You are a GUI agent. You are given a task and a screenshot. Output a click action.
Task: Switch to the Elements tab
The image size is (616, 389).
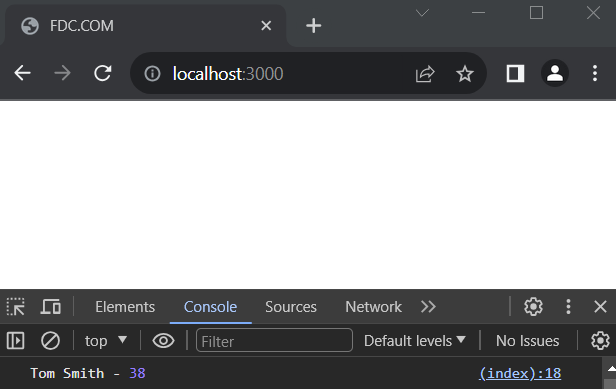[125, 307]
